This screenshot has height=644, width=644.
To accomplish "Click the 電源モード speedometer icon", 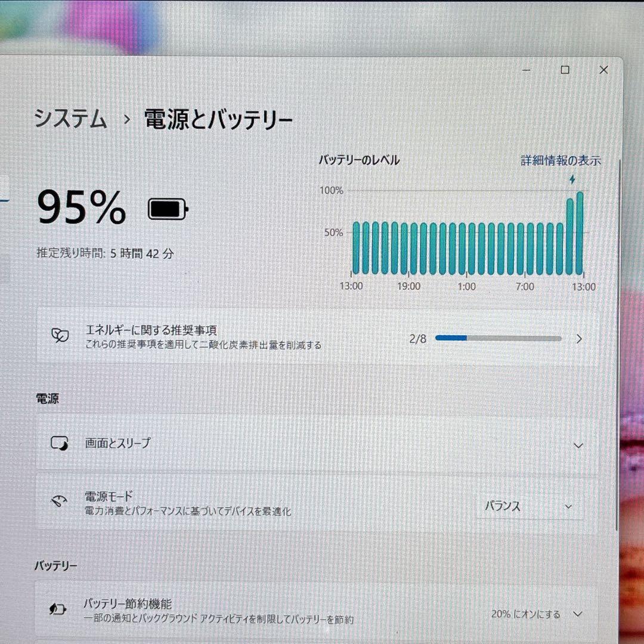I will click(59, 501).
